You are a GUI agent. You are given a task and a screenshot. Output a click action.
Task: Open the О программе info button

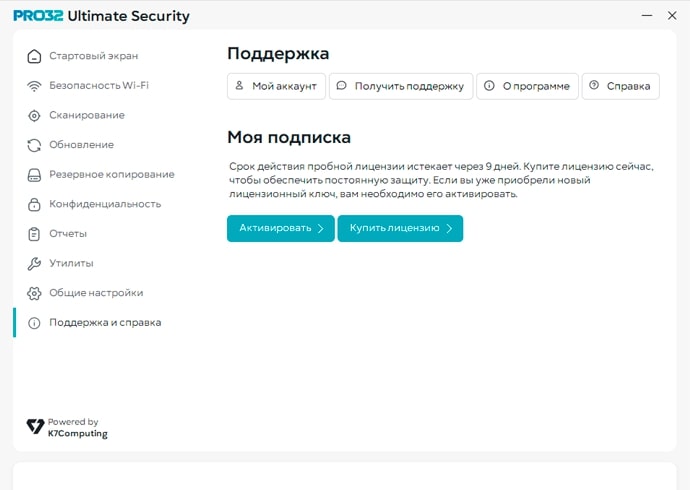[x=527, y=86]
